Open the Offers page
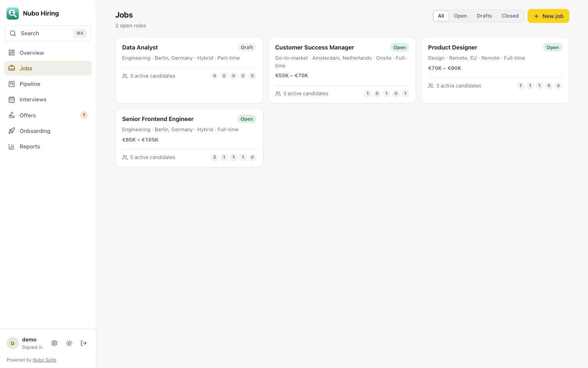The height and width of the screenshot is (368, 588). pyautogui.click(x=48, y=115)
